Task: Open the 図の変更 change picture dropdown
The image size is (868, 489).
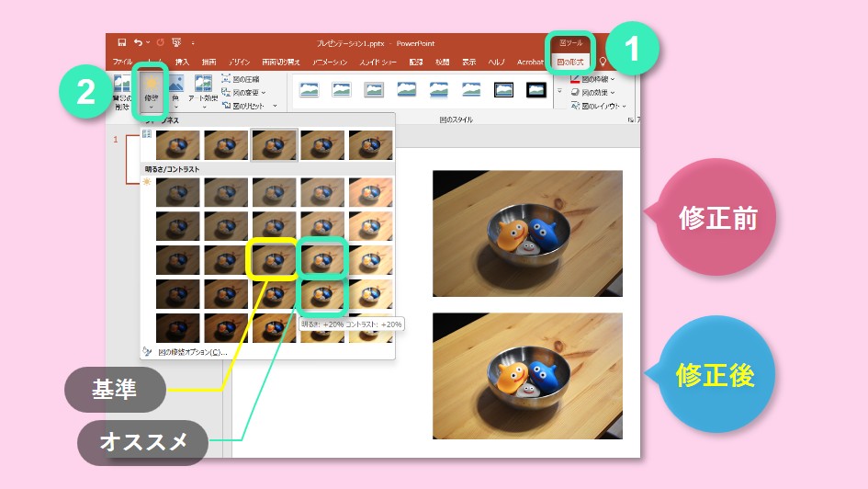Action: 244,93
